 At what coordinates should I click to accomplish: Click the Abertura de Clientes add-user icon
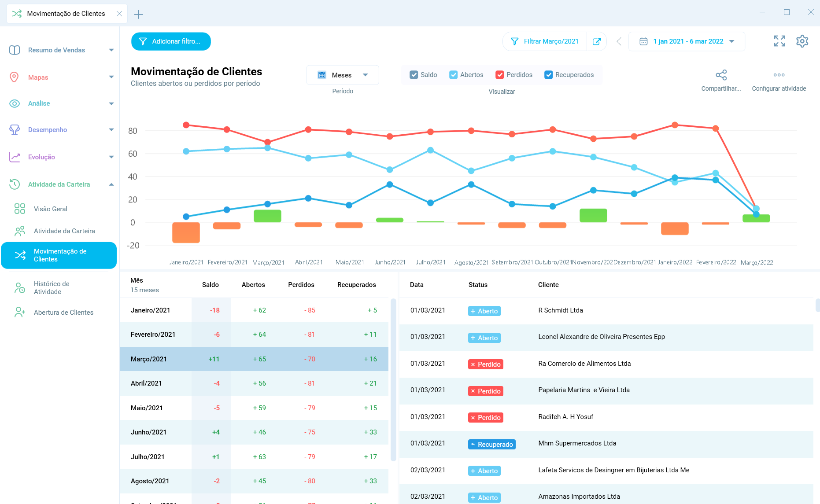point(20,313)
